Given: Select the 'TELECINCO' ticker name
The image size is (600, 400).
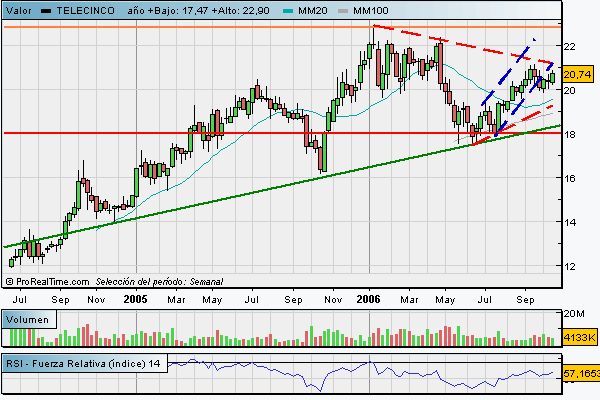Looking at the screenshot, I should click(x=86, y=11).
